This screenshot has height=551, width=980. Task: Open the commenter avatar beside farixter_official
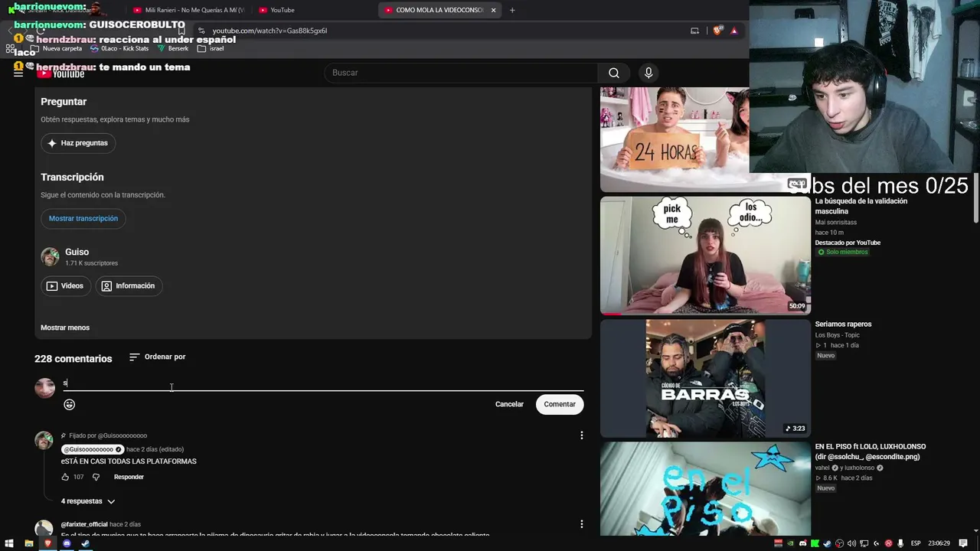44,528
